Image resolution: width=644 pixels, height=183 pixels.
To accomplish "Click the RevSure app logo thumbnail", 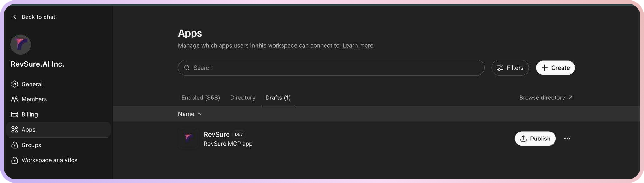I will (x=188, y=139).
